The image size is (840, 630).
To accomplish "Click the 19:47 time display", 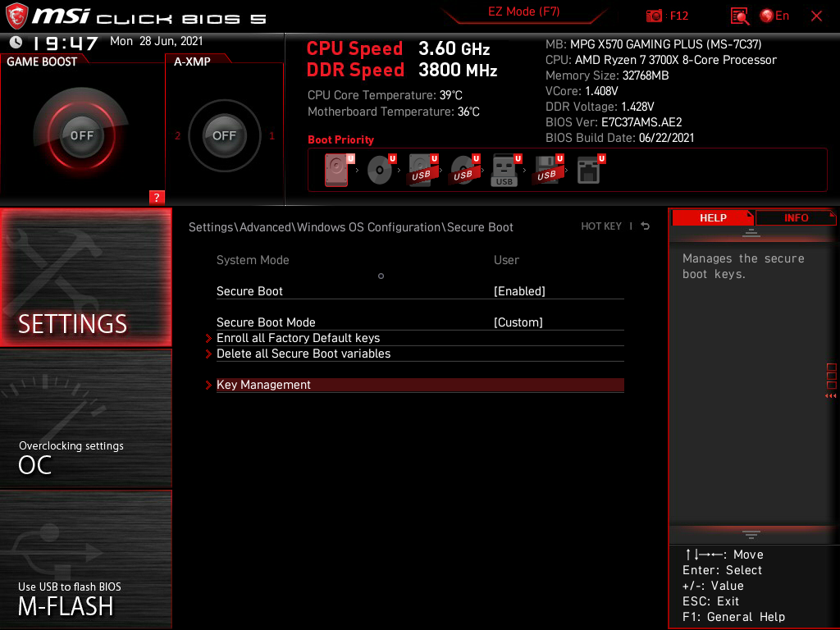I will [65, 43].
